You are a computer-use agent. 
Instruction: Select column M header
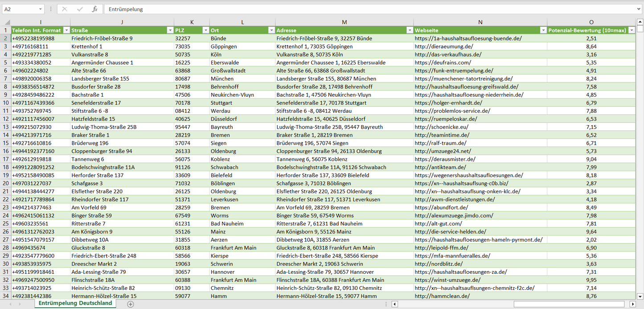coord(344,22)
